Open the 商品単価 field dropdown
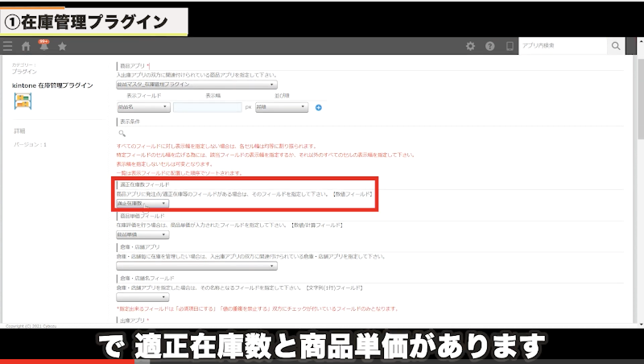 (x=143, y=235)
